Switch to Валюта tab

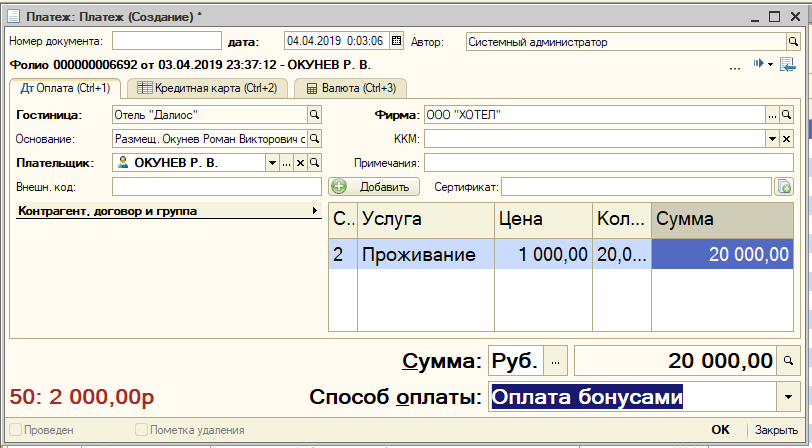tap(351, 88)
